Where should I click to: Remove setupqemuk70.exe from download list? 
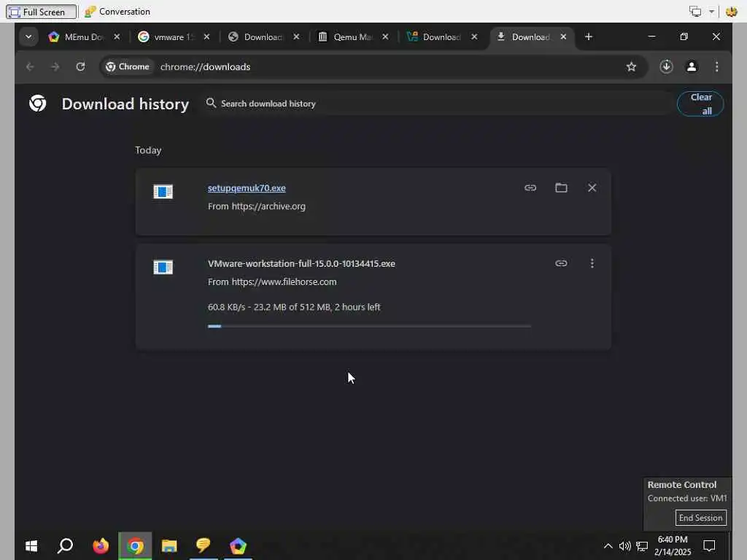pos(592,187)
